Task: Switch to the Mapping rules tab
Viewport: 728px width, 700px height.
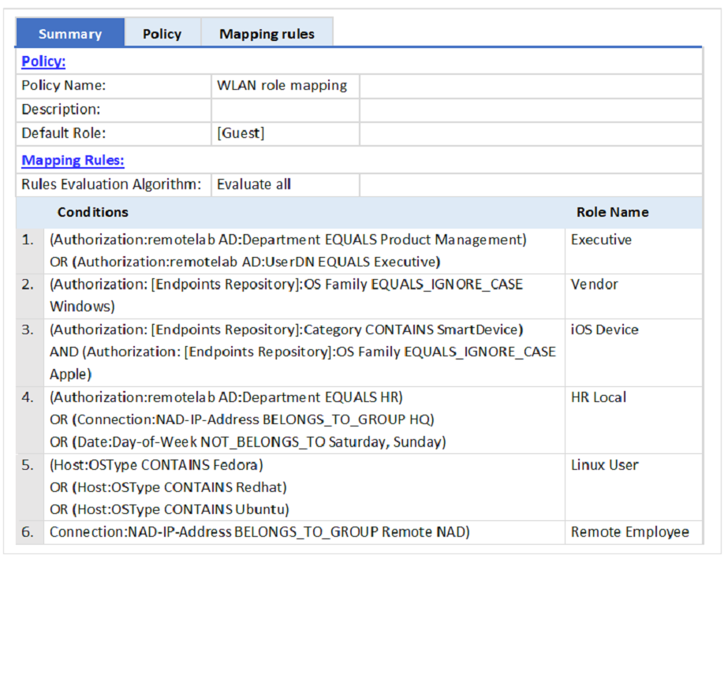Action: (267, 34)
